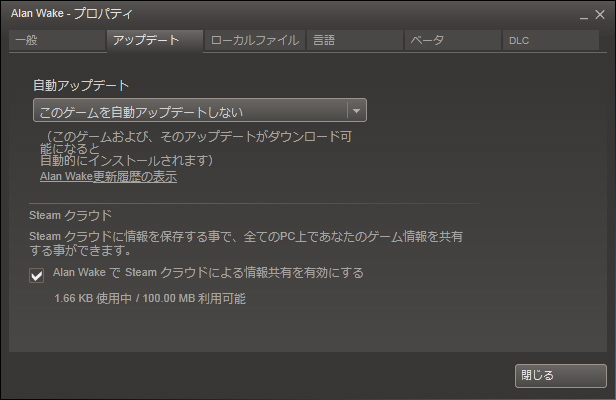Click the dropdown arrow for auto-update setting
Screen dimensions: 616x400
(356, 111)
